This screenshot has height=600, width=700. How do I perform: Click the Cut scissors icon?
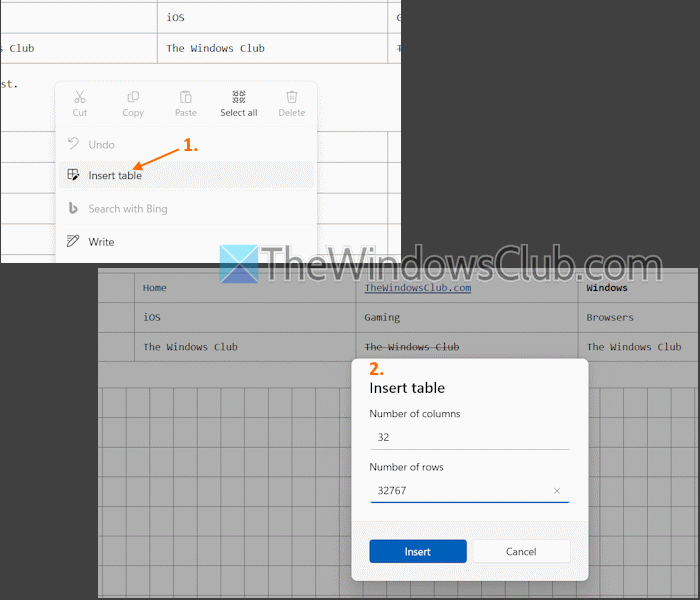point(80,97)
